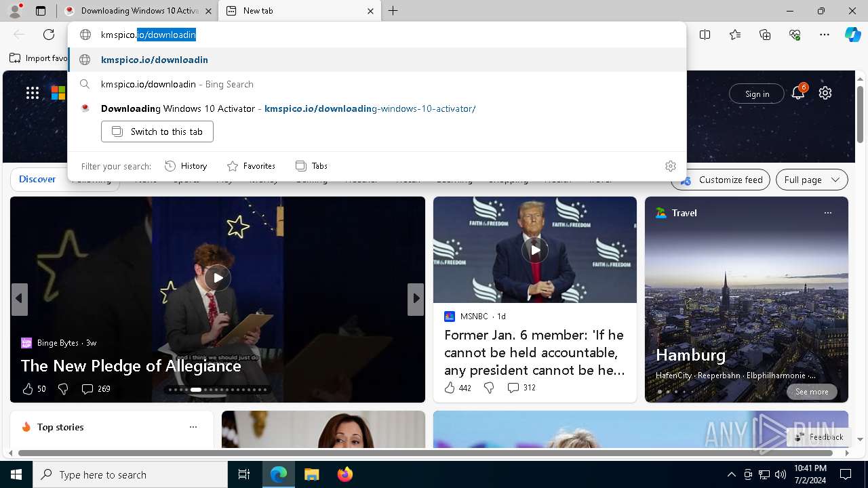Open the app launcher grid icon
The height and width of the screenshot is (488, 868).
pos(33,94)
